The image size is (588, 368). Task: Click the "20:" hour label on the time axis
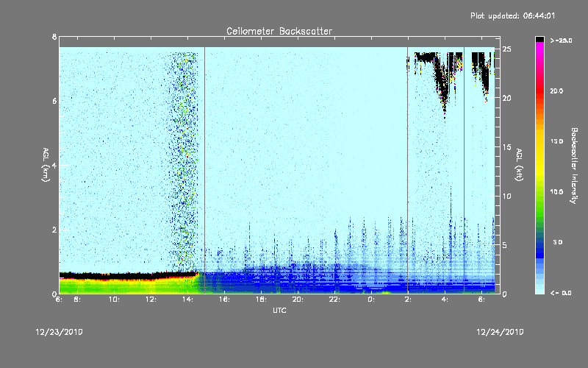(298, 300)
